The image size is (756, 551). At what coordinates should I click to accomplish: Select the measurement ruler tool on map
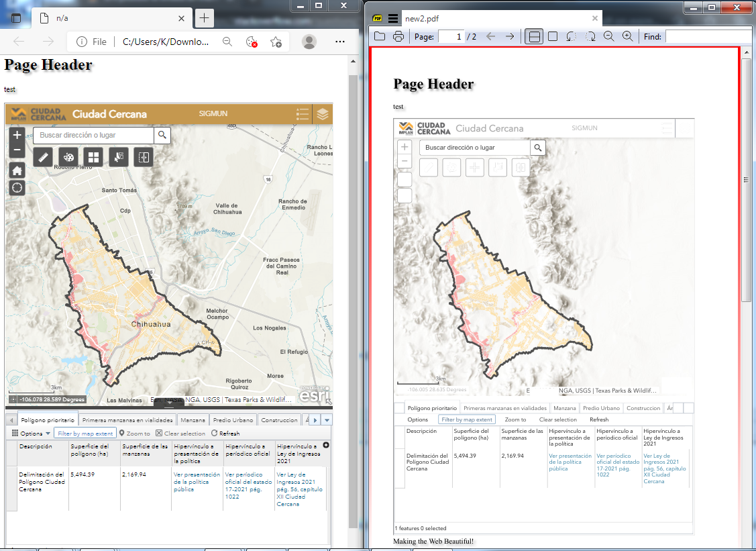pos(43,157)
